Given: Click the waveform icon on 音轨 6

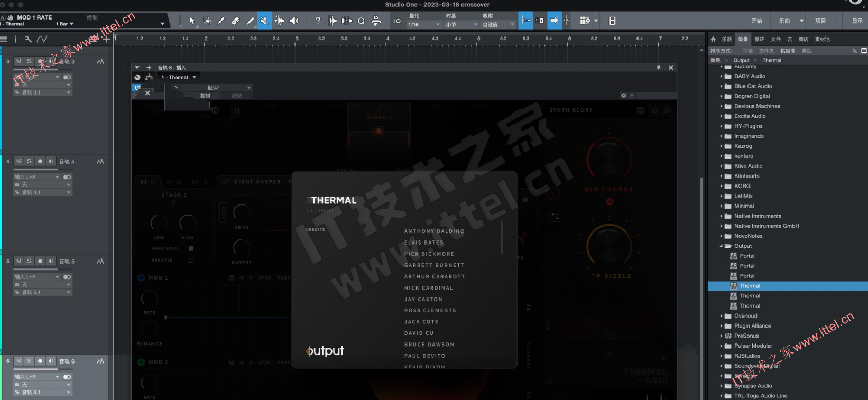Looking at the screenshot, I should pyautogui.click(x=100, y=361).
